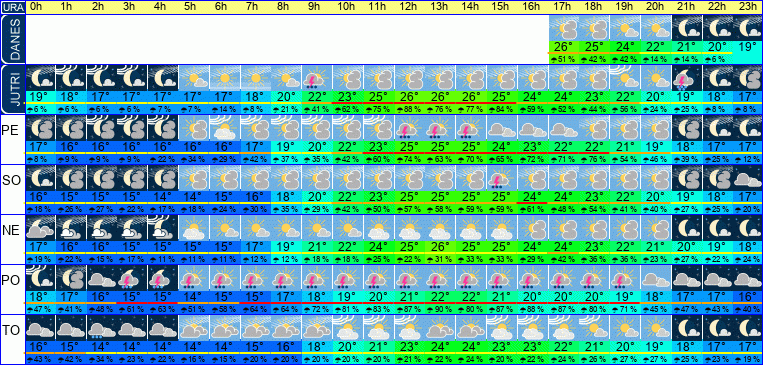763x365 pixels.
Task: Click the sunny icon for JUTRI at 6h
Action: (x=224, y=78)
